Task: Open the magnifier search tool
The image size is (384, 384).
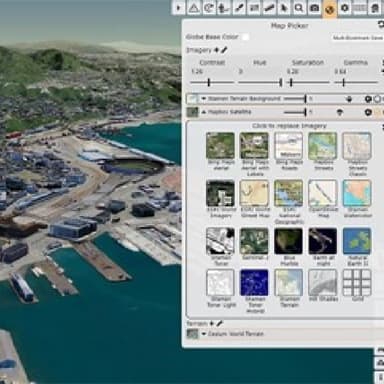Action: [x=299, y=8]
